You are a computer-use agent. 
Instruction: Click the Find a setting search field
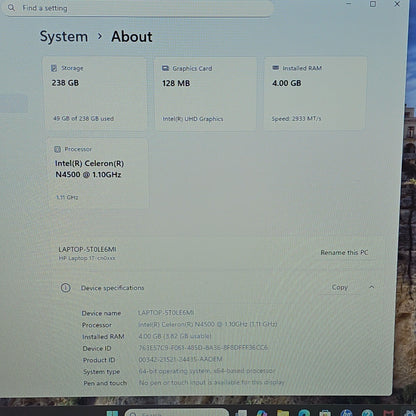[138, 8]
